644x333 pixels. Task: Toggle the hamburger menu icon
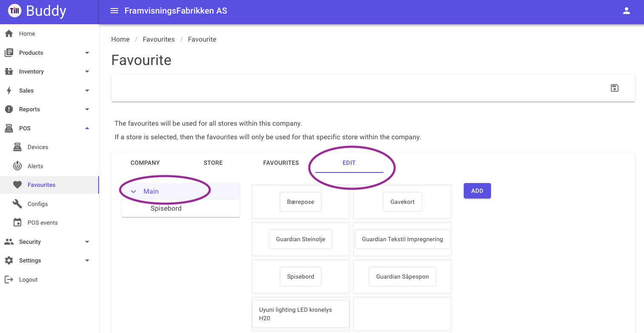click(x=114, y=11)
